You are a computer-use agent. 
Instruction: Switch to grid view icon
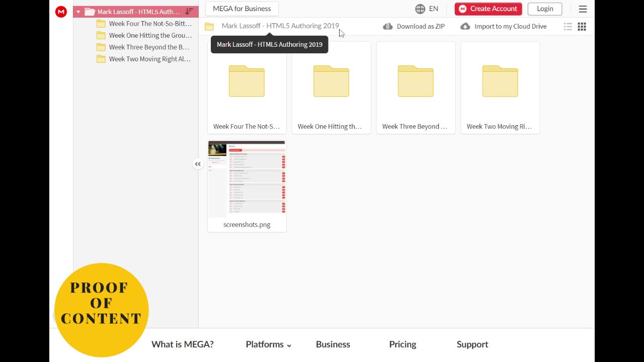point(582,27)
